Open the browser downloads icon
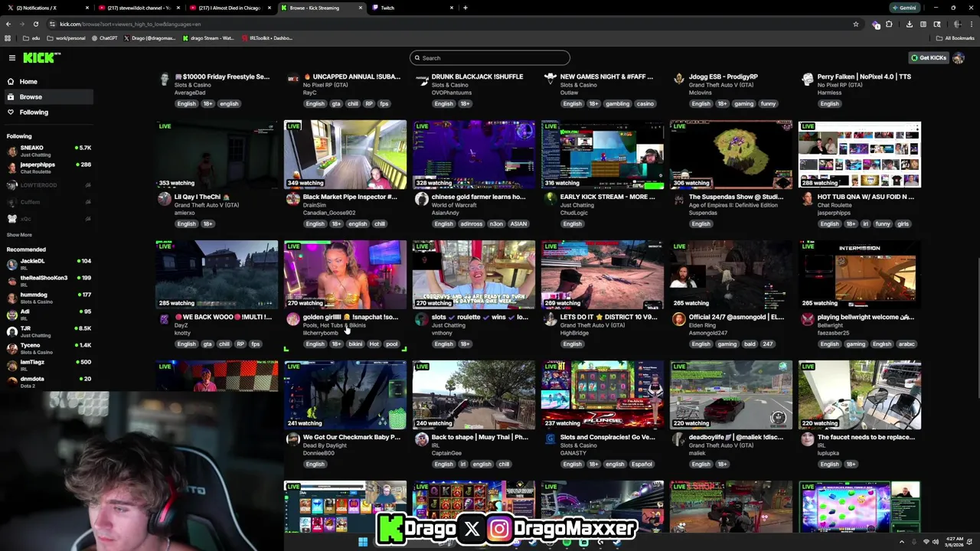Screen dimensions: 980x551 coord(909,24)
